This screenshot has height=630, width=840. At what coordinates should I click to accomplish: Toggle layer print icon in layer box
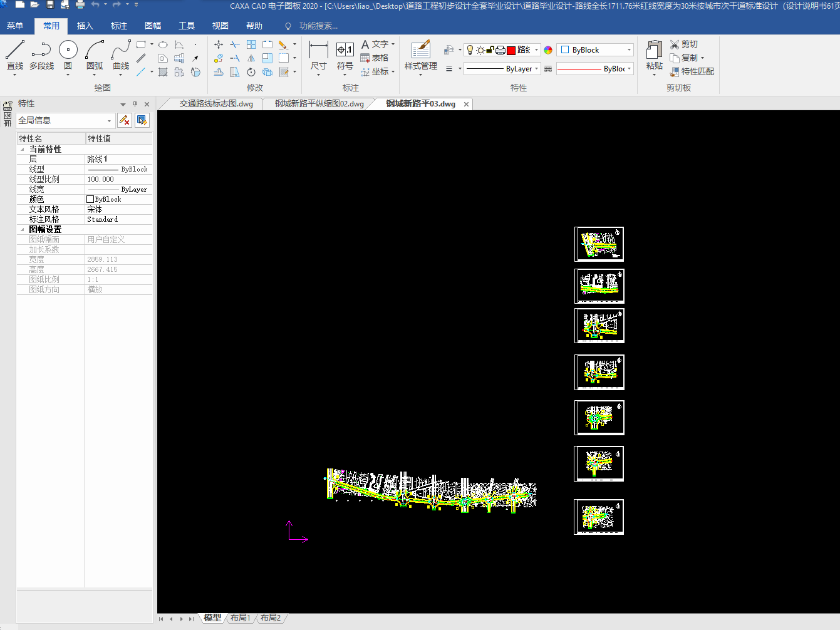click(x=500, y=50)
